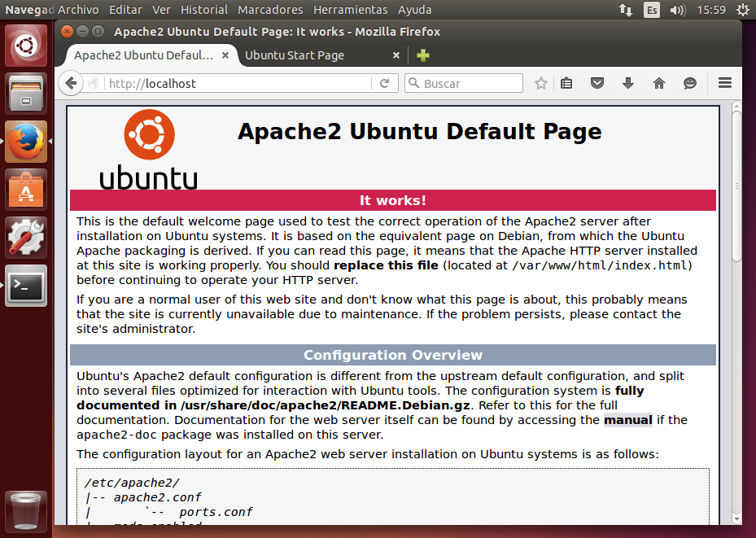Close the Firefox window with red button
Image resolution: width=756 pixels, height=538 pixels.
point(67,31)
